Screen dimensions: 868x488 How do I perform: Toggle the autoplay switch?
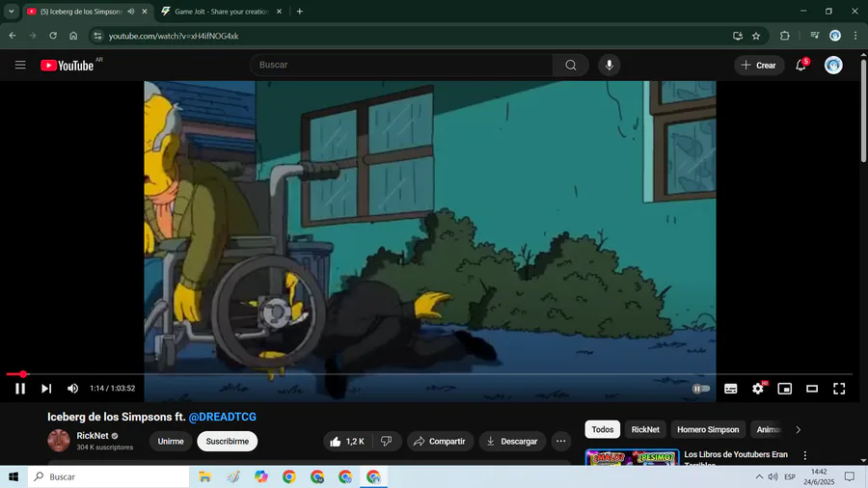pos(701,389)
